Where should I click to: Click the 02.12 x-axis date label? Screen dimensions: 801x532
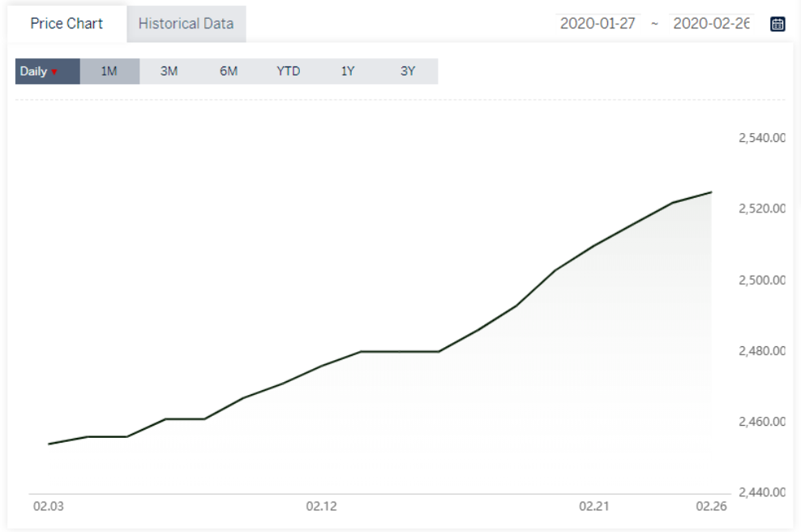321,506
